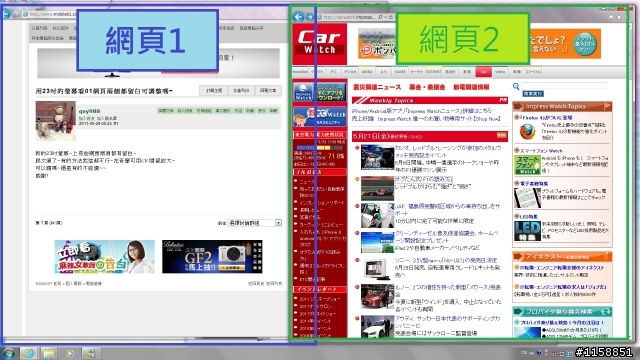640x360 pixels.
Task: Open the Impress Watch app download banner
Action: [x=320, y=92]
